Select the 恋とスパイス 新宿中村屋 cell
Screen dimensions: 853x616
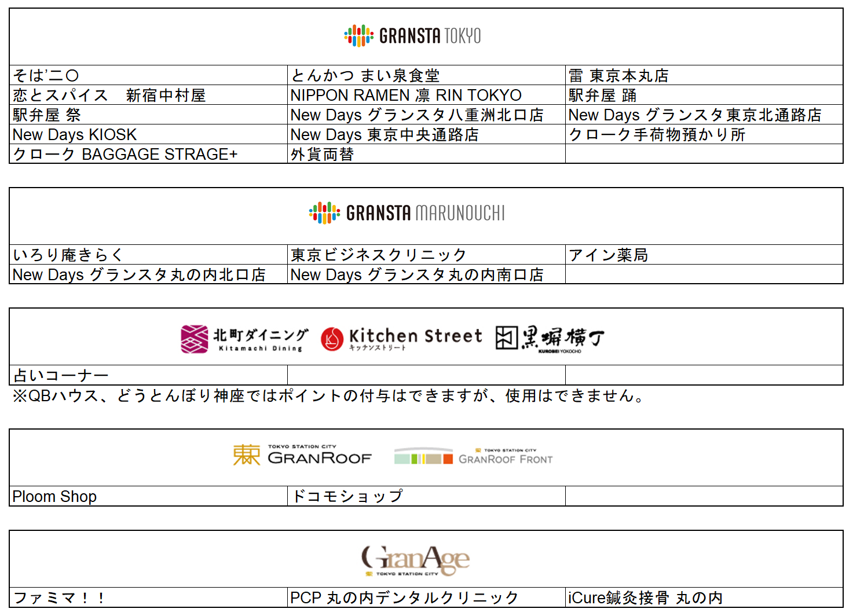click(148, 95)
